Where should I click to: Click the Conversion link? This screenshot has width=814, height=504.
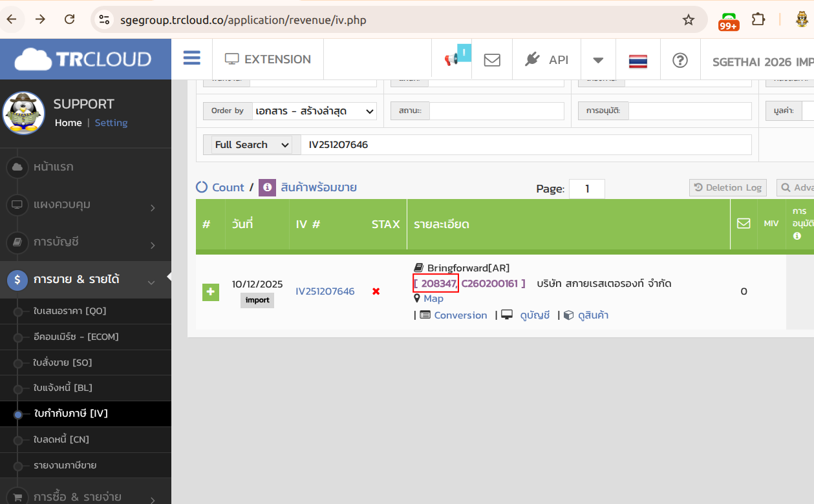click(460, 315)
